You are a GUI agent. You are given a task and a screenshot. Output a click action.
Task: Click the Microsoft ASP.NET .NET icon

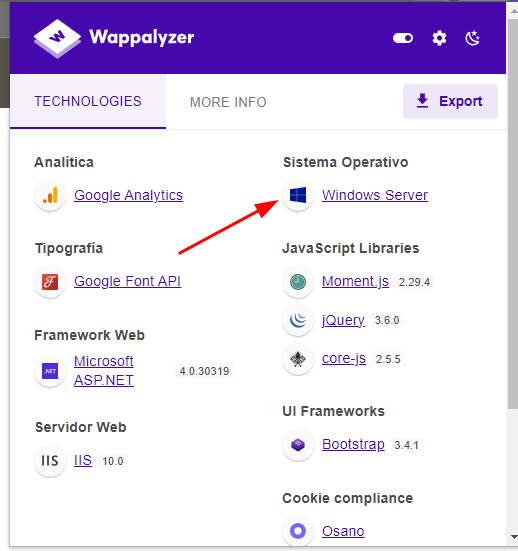click(50, 371)
